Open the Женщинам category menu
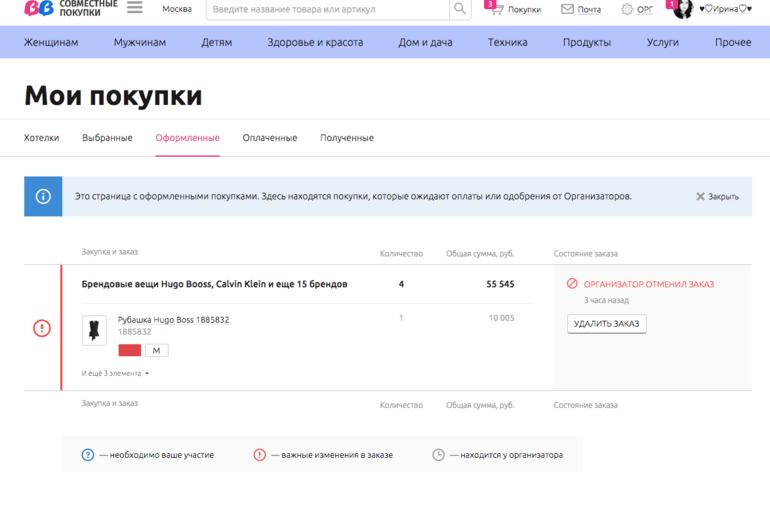This screenshot has width=770, height=507. pyautogui.click(x=51, y=43)
